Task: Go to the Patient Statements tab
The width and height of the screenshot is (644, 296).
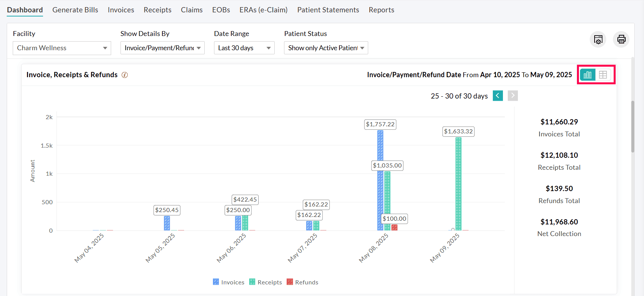Action: tap(328, 10)
